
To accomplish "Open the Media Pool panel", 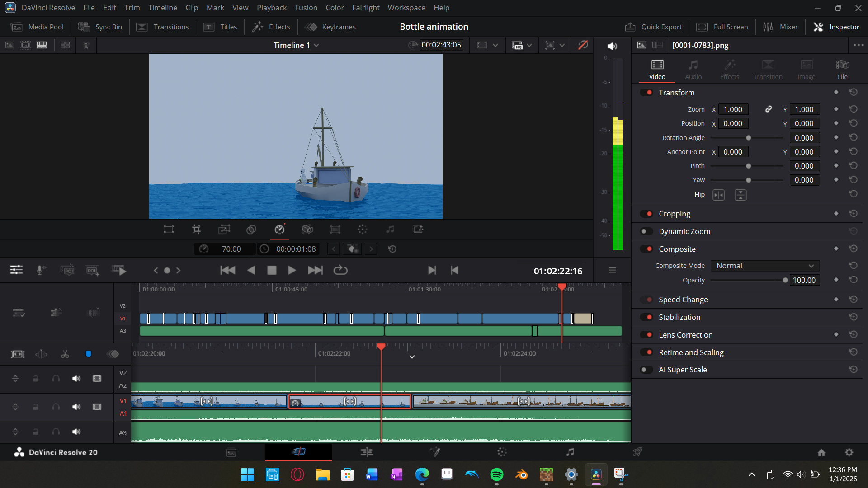I will tap(37, 27).
